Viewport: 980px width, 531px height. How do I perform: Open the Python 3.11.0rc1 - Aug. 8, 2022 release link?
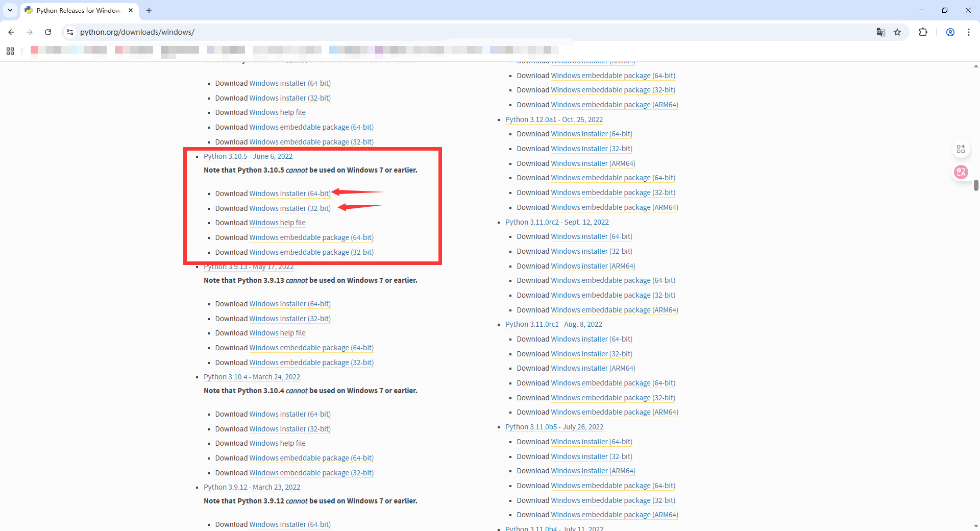pyautogui.click(x=554, y=324)
